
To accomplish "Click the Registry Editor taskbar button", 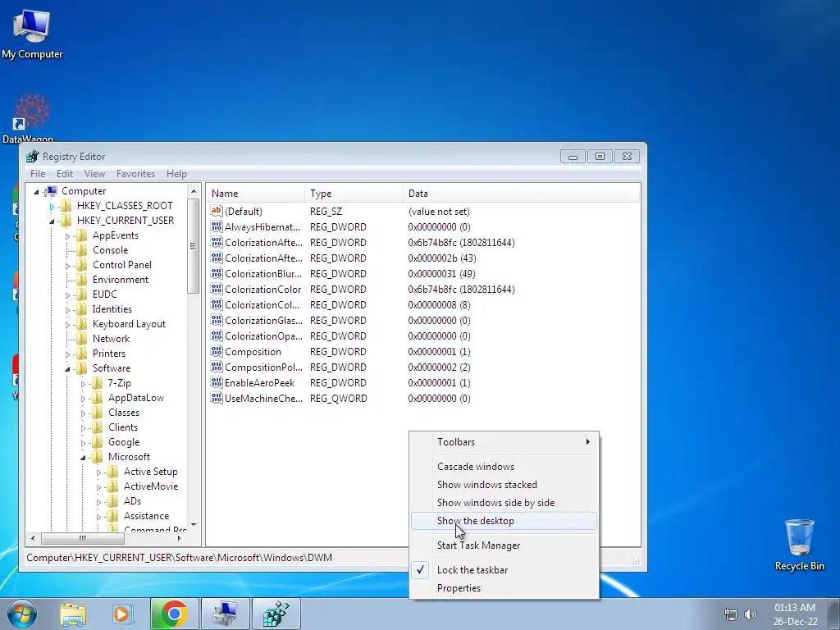I will pyautogui.click(x=276, y=614).
